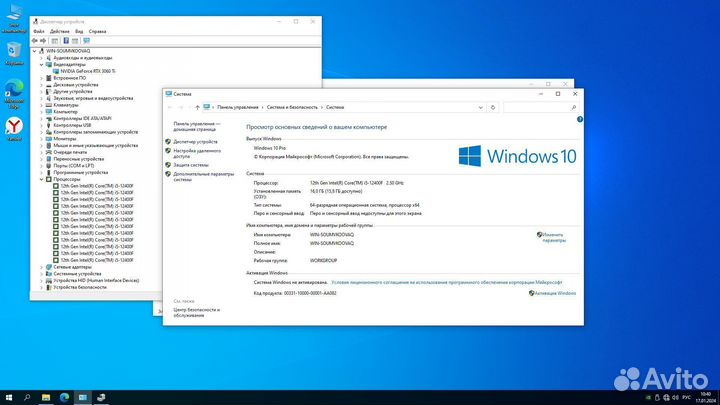The width and height of the screenshot is (720, 405).
Task: Open the address bar history dropdown
Action: (x=481, y=107)
